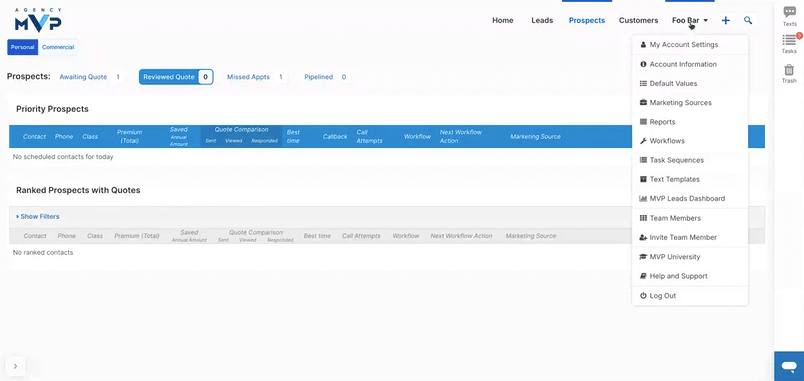Click the Awaiting Quote link
The height and width of the screenshot is (381, 804).
coord(83,77)
